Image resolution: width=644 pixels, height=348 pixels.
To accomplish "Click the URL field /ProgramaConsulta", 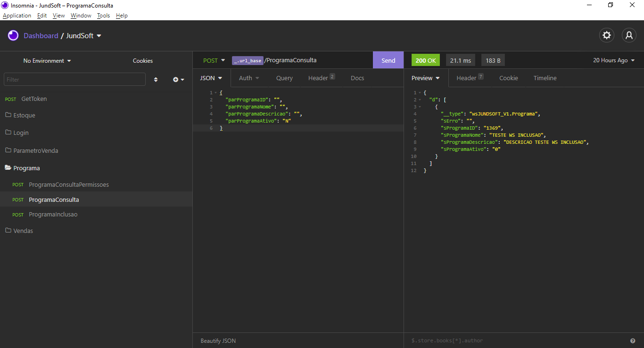I will point(290,60).
